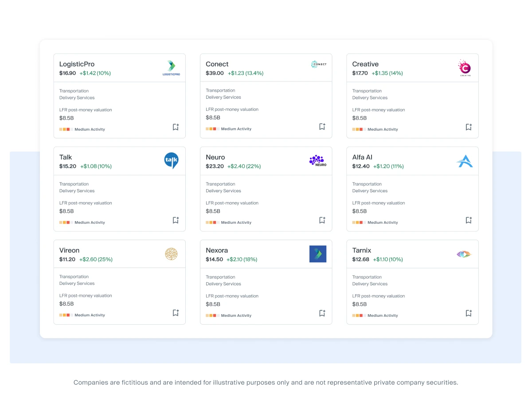Save Creative to watchlist with bookmark icon
Image resolution: width=532 pixels, height=397 pixels.
pos(469,127)
